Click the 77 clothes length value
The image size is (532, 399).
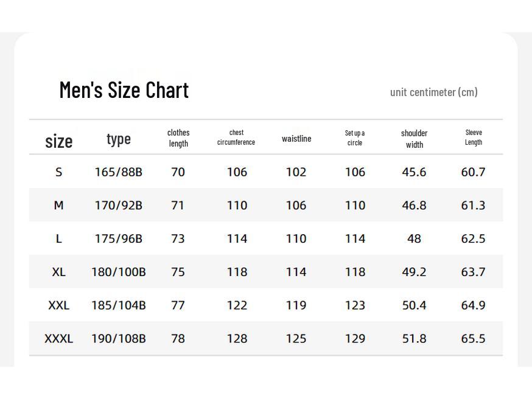[x=178, y=305]
